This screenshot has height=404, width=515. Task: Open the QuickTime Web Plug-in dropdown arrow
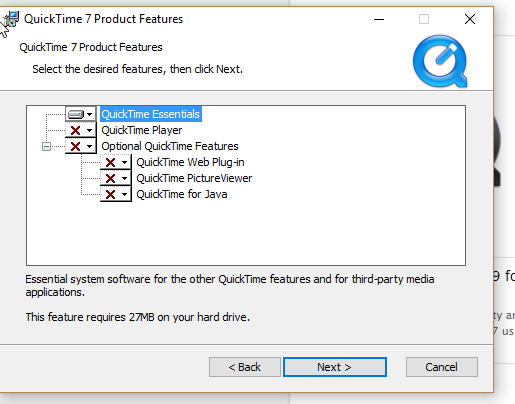click(x=124, y=162)
